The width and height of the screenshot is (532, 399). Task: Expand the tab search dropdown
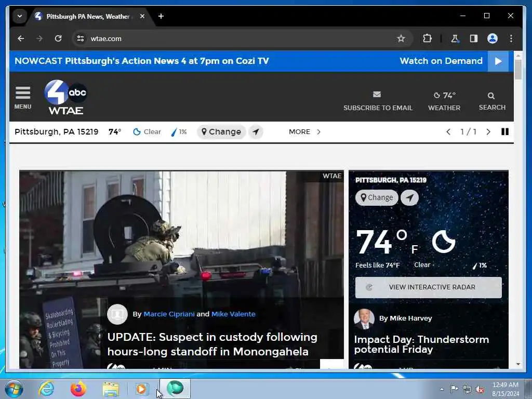pos(20,16)
